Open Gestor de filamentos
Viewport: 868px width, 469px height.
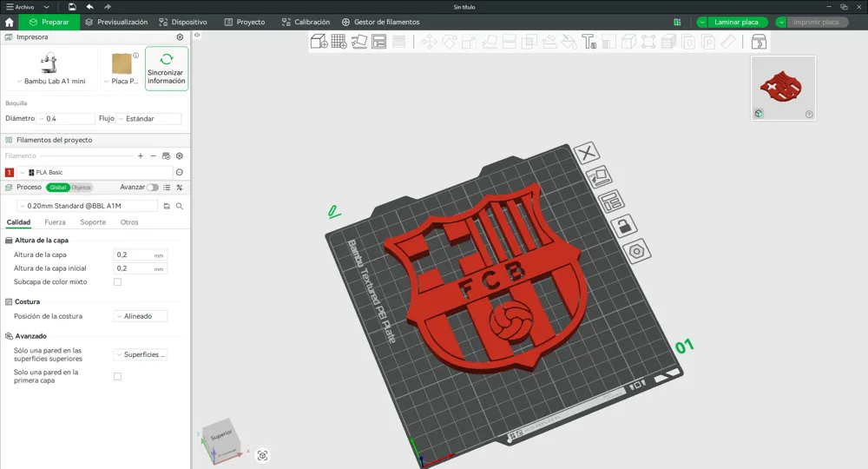pyautogui.click(x=381, y=23)
